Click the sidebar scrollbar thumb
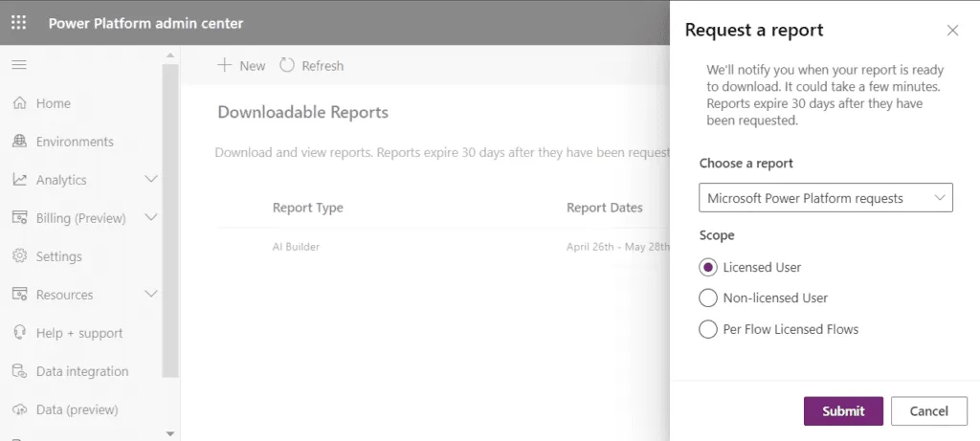The image size is (980, 441). (170, 220)
